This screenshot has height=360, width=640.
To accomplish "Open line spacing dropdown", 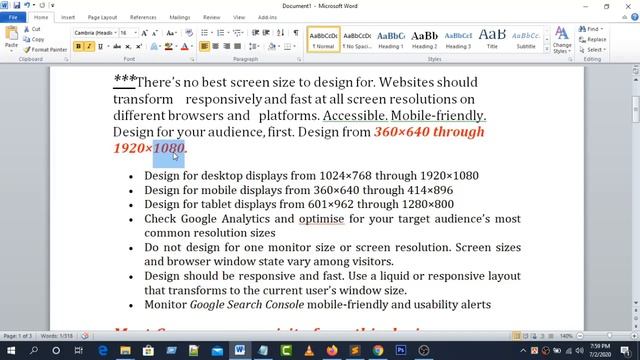I will point(254,47).
